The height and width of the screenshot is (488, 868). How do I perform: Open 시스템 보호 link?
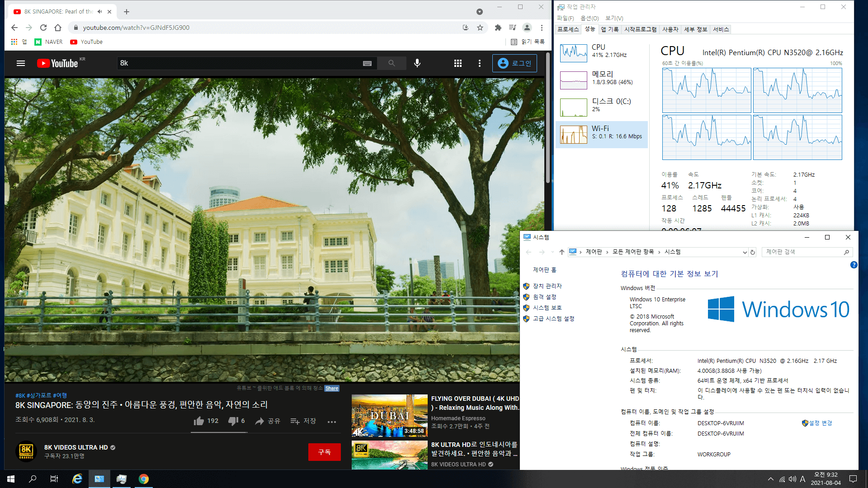(547, 308)
